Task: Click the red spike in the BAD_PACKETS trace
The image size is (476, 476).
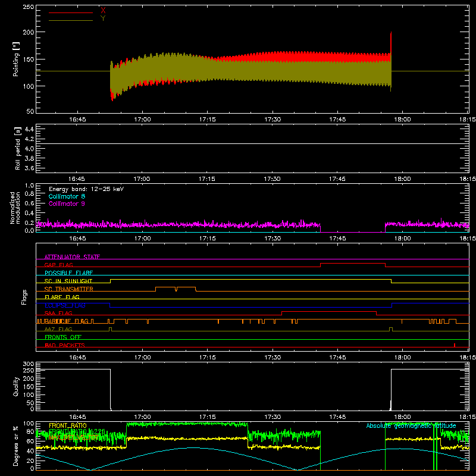Action: coord(455,345)
